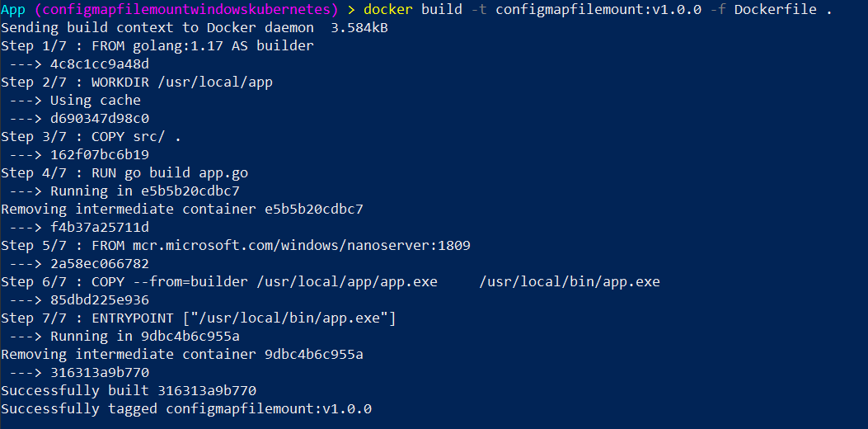The height and width of the screenshot is (429, 868).
Task: Click the 'Using cache' message
Action: 95,101
